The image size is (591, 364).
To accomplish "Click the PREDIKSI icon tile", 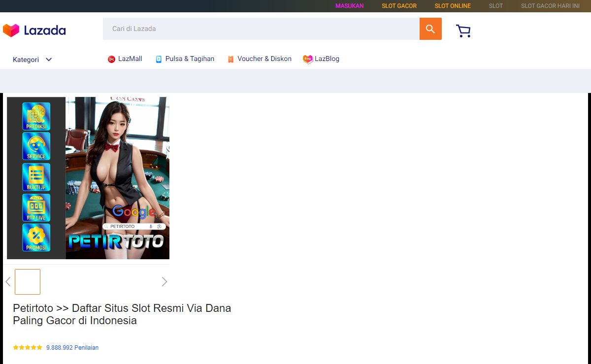I will pos(36,116).
